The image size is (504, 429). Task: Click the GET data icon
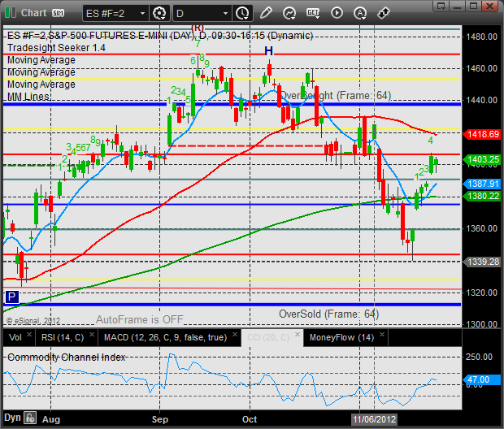pos(313,13)
